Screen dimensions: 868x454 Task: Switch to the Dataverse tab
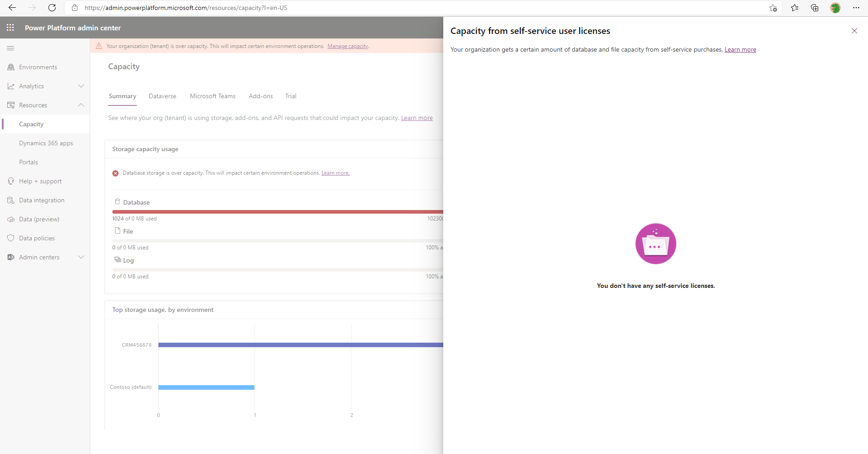coord(162,96)
